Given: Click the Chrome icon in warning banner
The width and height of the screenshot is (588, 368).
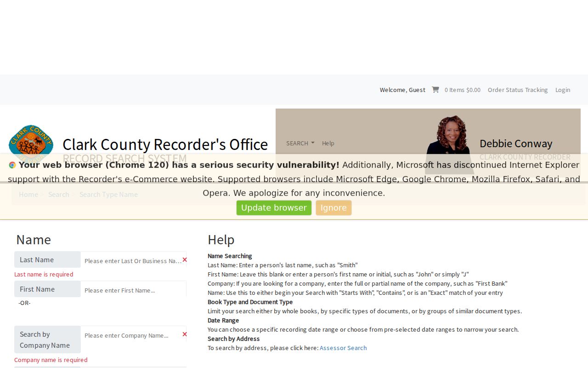Looking at the screenshot, I should coord(12,165).
